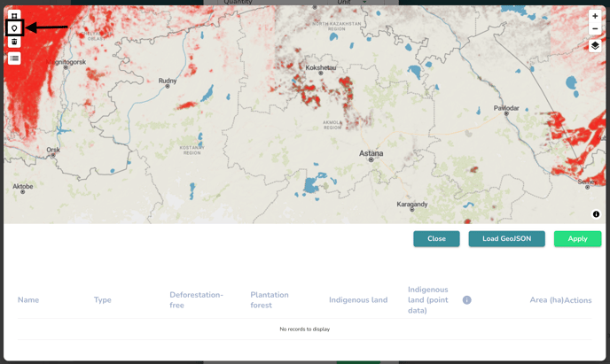Show map attribution info icon
The width and height of the screenshot is (610, 364).
click(x=596, y=214)
